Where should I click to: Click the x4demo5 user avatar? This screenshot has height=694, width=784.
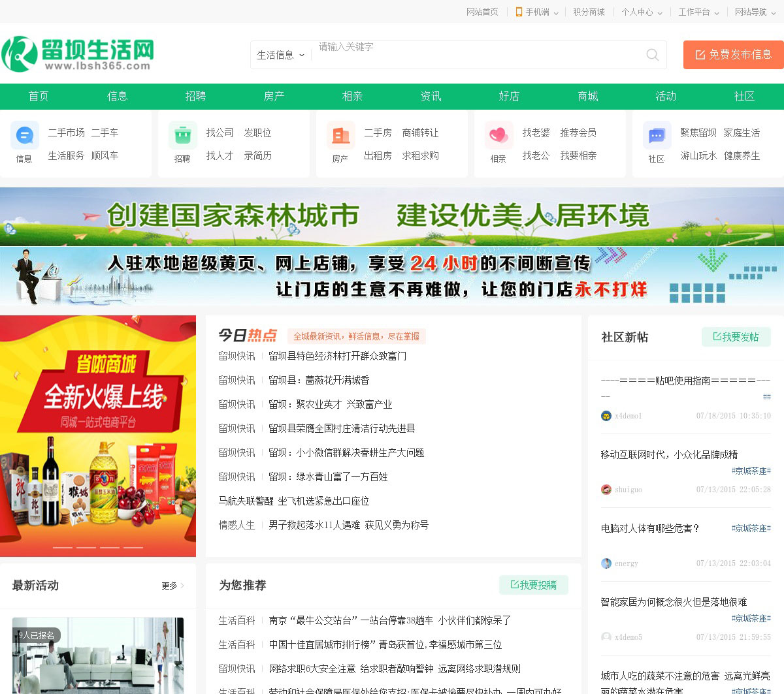coord(606,637)
